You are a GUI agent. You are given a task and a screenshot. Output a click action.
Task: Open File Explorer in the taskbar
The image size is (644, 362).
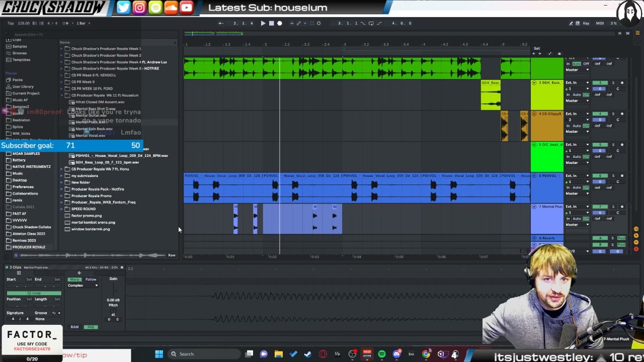[x=278, y=354]
